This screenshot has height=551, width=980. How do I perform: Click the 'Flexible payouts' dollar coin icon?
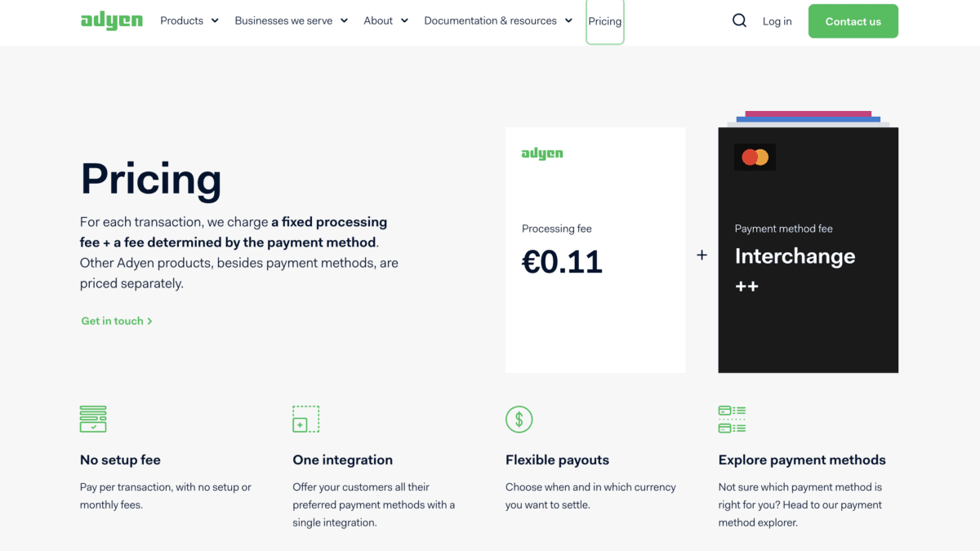(519, 419)
